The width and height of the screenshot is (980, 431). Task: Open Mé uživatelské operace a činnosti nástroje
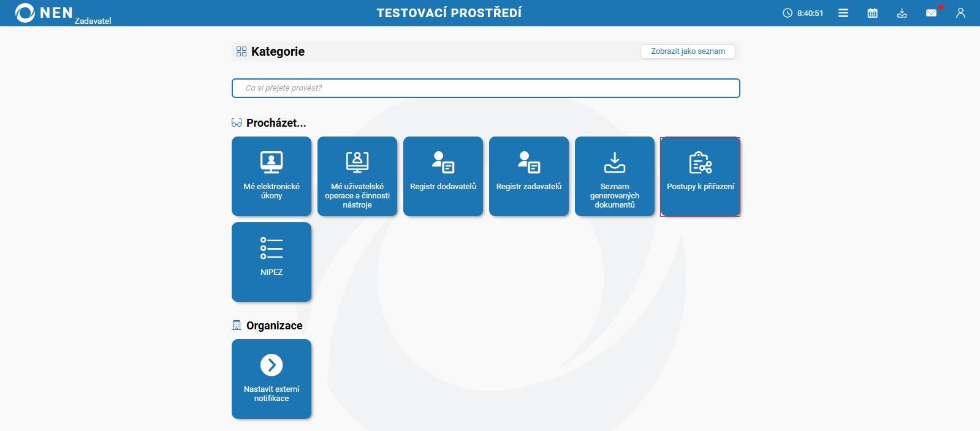357,176
